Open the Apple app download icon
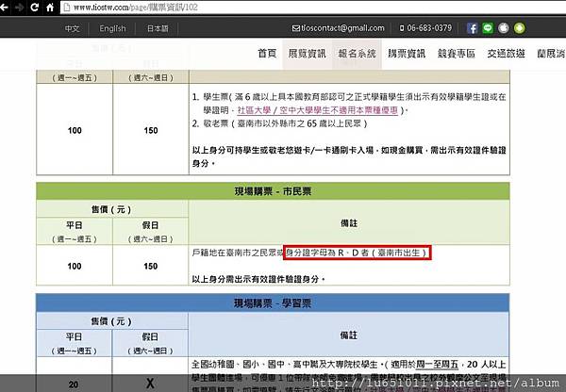The height and width of the screenshot is (392, 566). pyautogui.click(x=504, y=28)
